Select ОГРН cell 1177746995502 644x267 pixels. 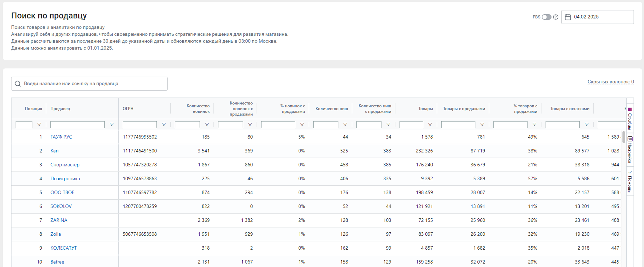pyautogui.click(x=140, y=137)
